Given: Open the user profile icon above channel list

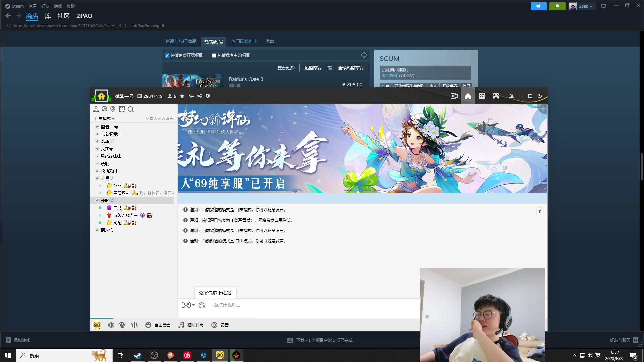Looking at the screenshot, I should (96, 109).
